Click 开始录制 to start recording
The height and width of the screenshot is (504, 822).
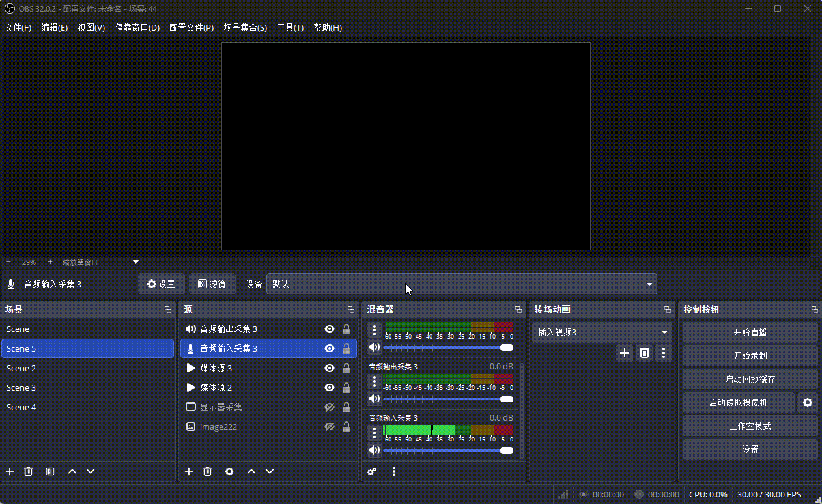(x=750, y=355)
